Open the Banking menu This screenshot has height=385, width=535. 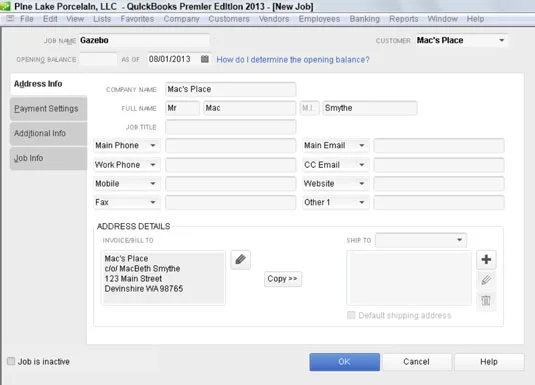tap(364, 19)
